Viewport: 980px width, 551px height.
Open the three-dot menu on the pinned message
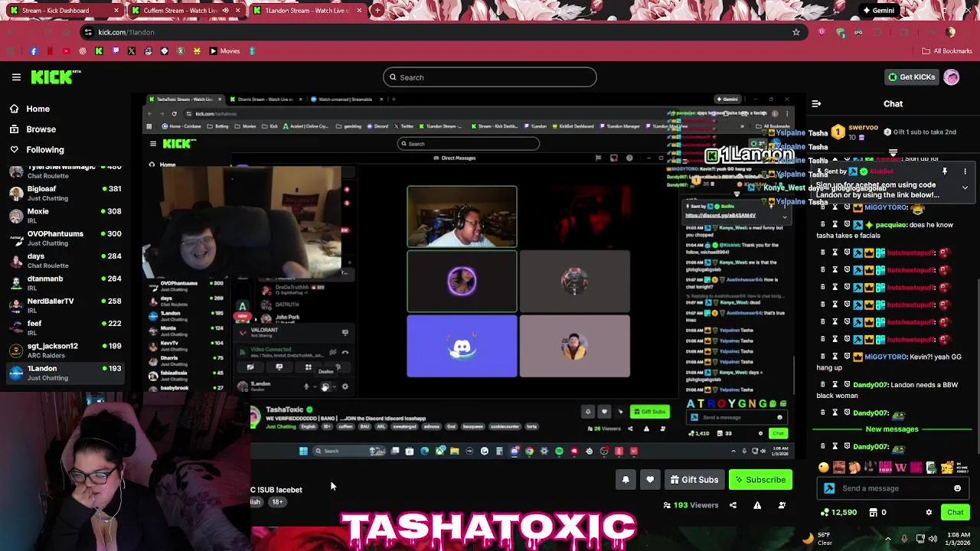965,171
